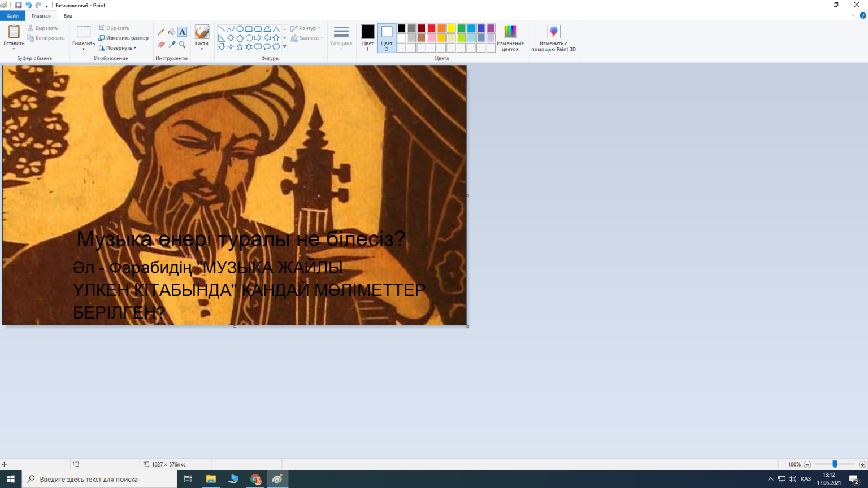Image resolution: width=868 pixels, height=488 pixels.
Task: Open Chrome from the taskbar
Action: coord(256,479)
